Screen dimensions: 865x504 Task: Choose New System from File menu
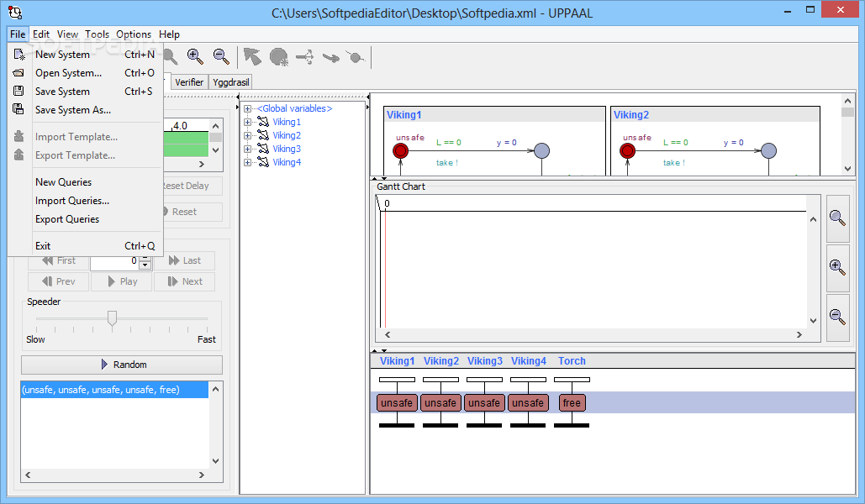coord(86,55)
